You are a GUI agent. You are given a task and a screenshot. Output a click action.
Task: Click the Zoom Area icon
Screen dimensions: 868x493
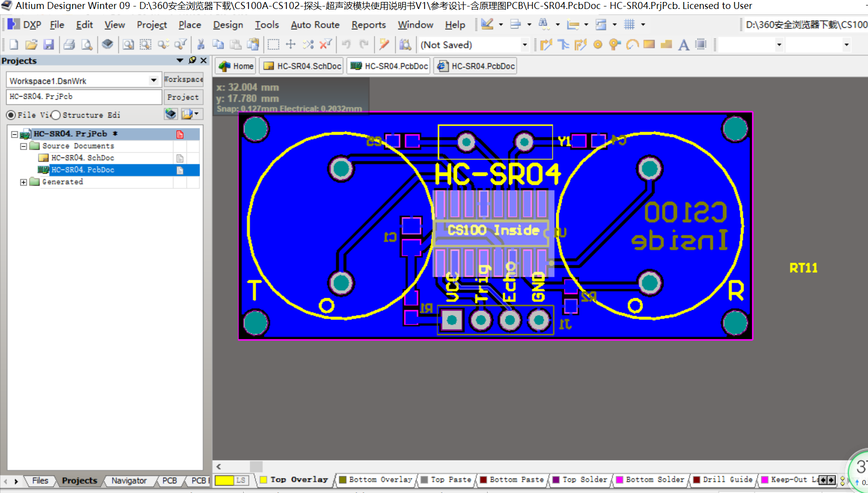pyautogui.click(x=145, y=45)
